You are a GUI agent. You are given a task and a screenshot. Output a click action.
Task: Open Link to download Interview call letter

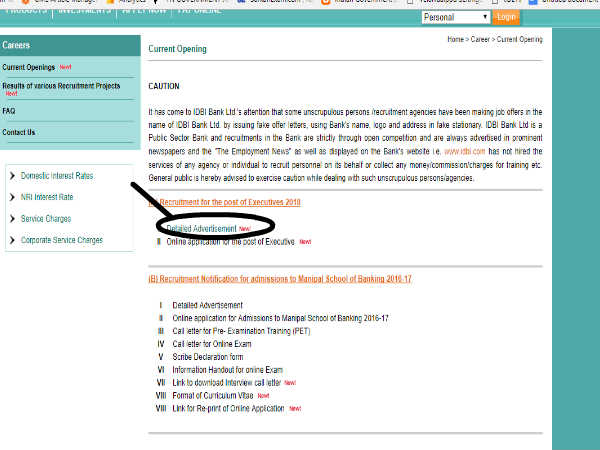pyautogui.click(x=227, y=383)
